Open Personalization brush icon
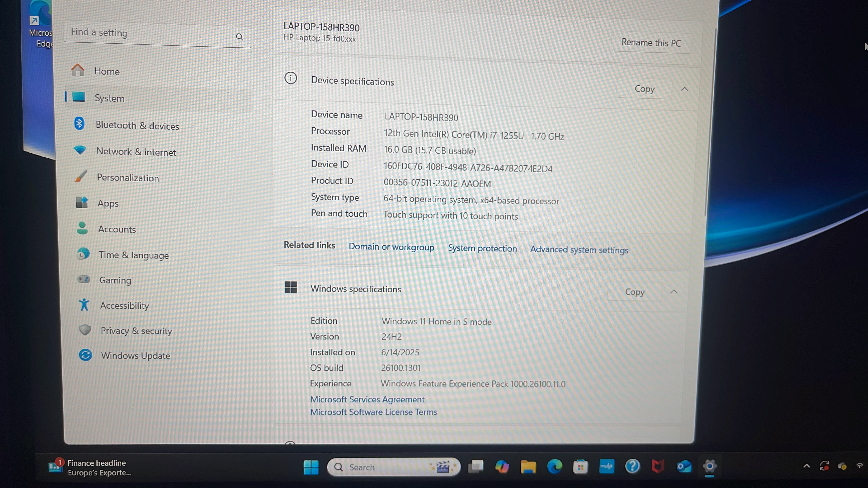 [81, 176]
